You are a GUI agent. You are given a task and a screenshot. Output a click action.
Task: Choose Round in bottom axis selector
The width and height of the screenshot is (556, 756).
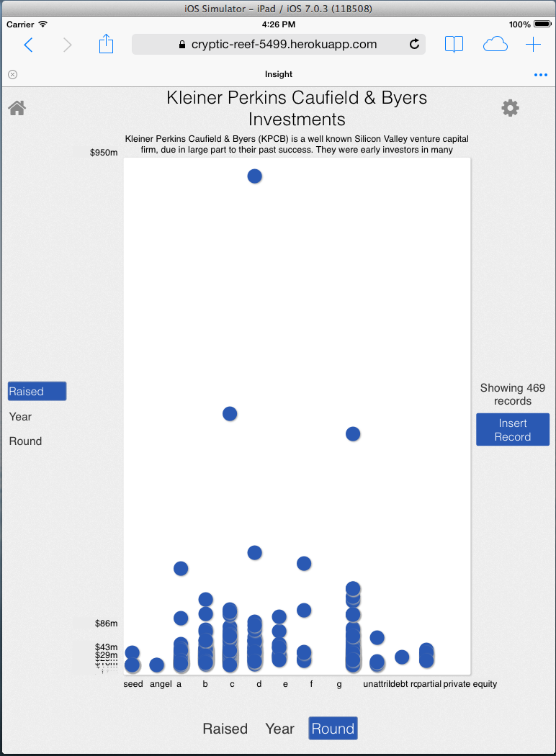pos(333,728)
